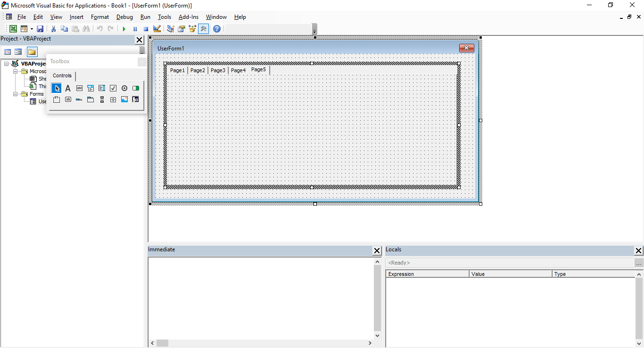644x348 pixels.
Task: Open the Insert UserForm dropdown arrow
Action: [x=32, y=28]
